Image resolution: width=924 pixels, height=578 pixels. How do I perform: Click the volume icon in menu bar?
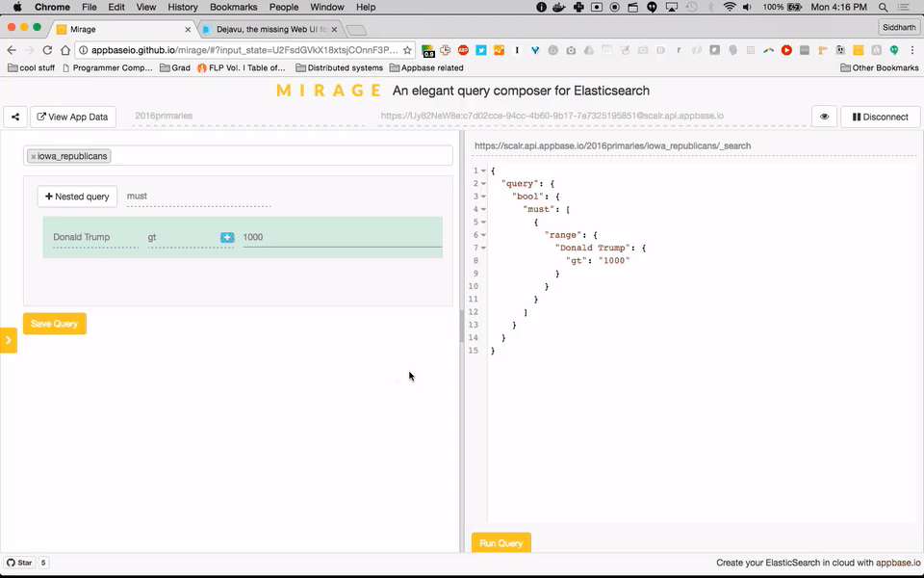[x=747, y=7]
